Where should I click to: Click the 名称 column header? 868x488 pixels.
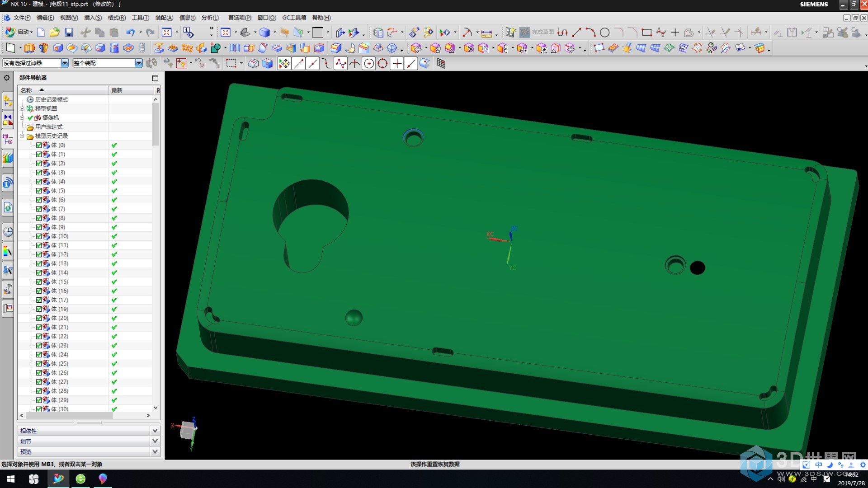63,90
